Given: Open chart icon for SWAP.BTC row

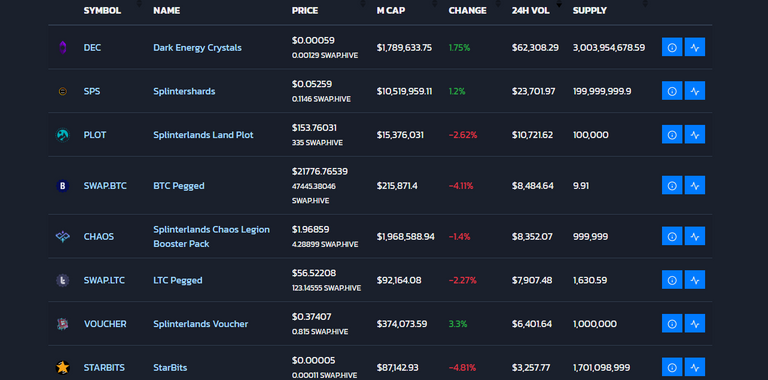Looking at the screenshot, I should (695, 185).
